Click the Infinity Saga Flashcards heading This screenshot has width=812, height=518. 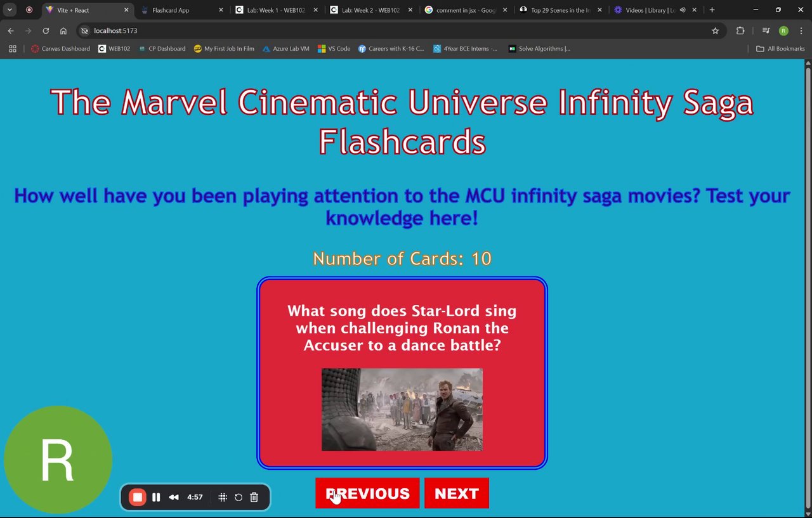(402, 122)
